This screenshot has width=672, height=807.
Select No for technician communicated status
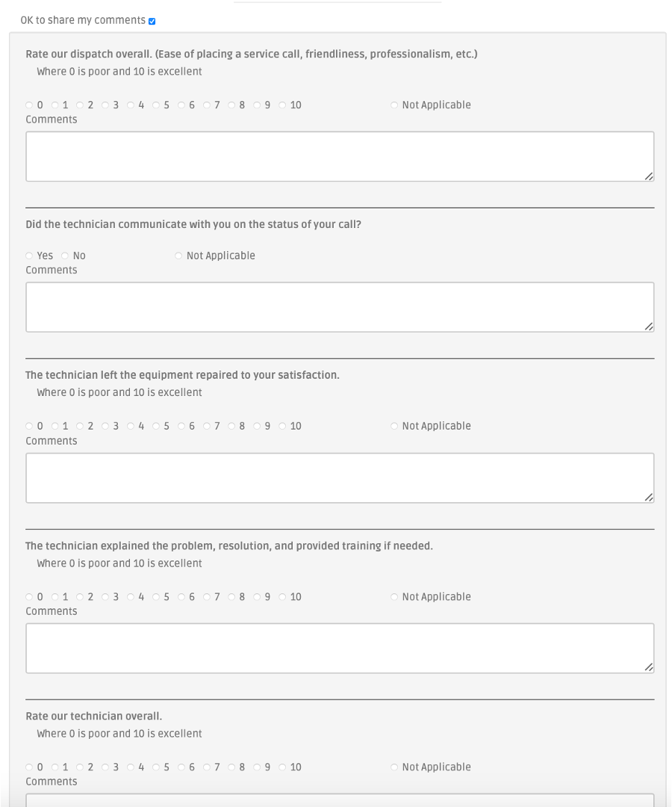(65, 256)
